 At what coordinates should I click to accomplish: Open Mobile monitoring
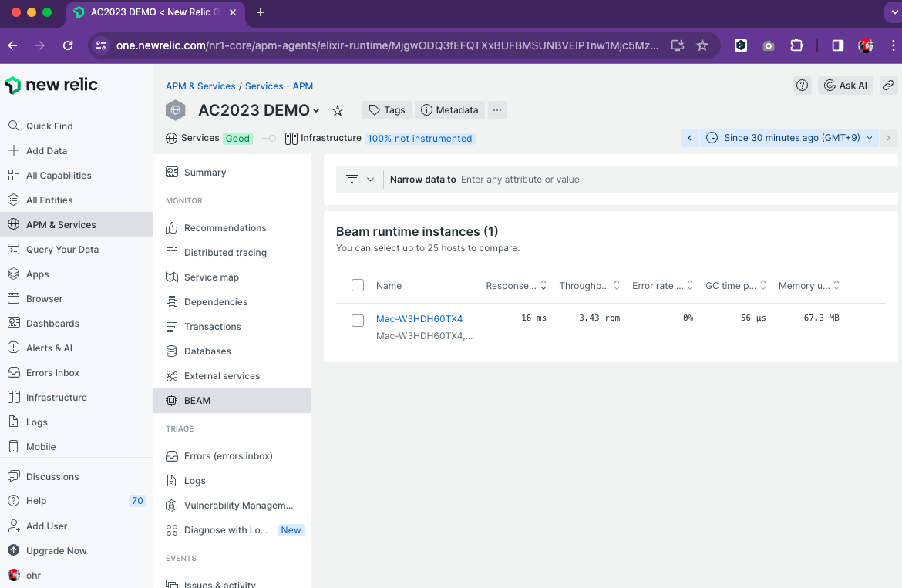click(x=32, y=447)
